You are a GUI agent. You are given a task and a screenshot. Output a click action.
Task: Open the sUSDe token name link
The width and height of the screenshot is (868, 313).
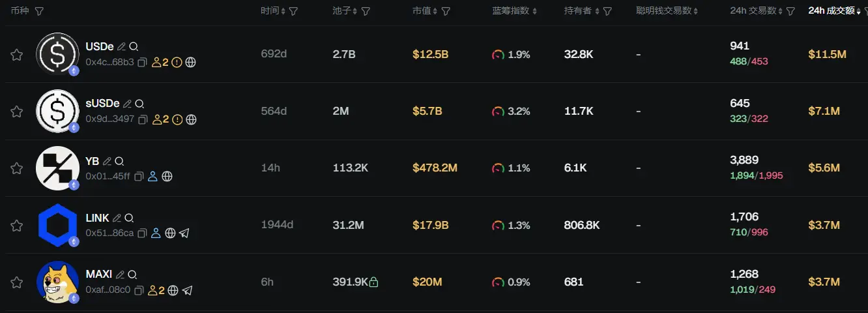pyautogui.click(x=102, y=103)
